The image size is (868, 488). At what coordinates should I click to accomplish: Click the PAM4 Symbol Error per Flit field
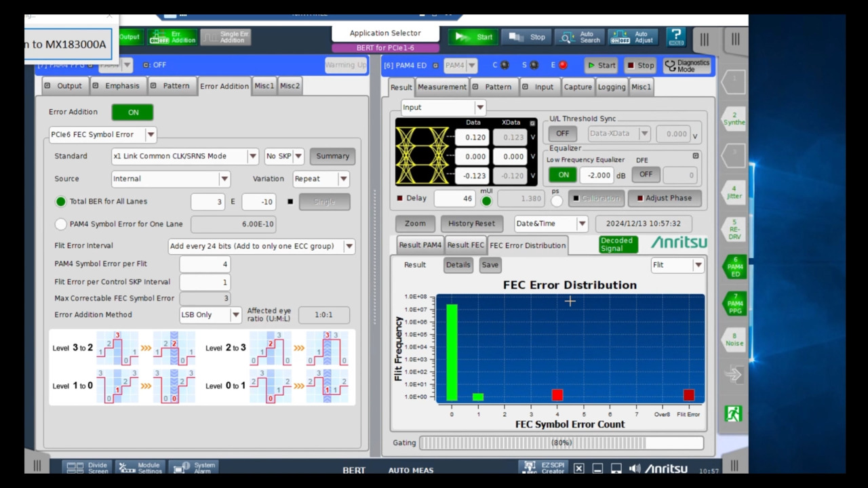[205, 264]
